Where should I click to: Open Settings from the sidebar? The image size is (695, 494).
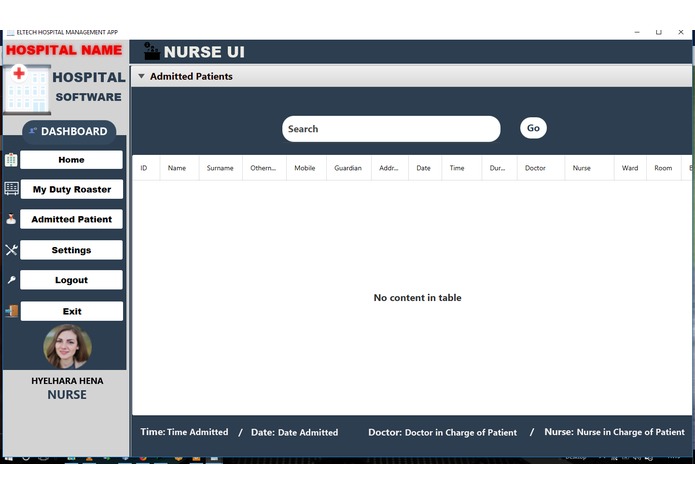tap(71, 250)
